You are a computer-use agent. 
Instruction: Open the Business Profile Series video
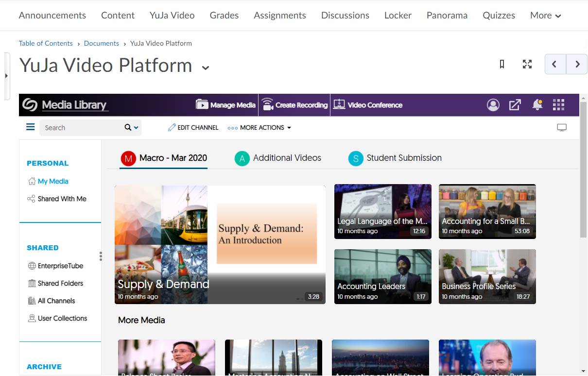487,277
